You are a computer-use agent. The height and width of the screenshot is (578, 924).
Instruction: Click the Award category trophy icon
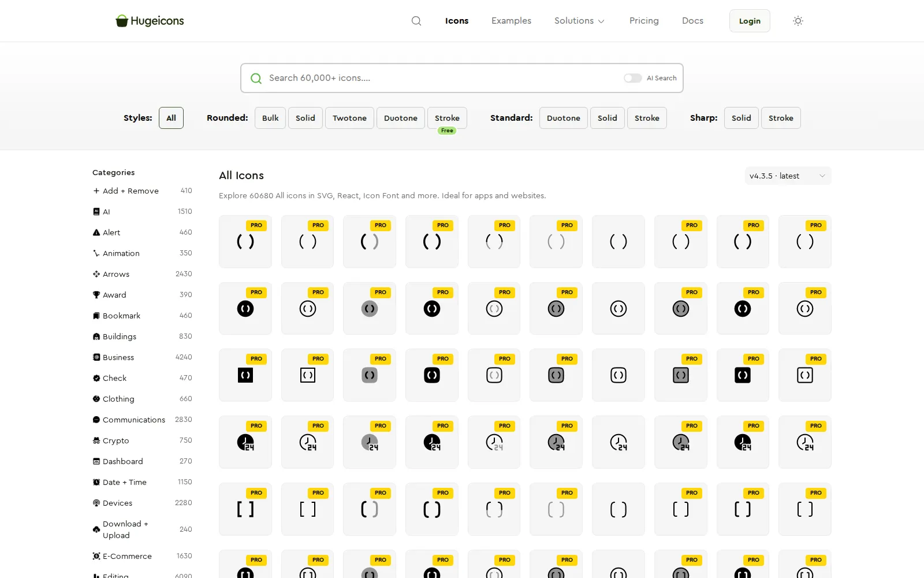click(96, 295)
